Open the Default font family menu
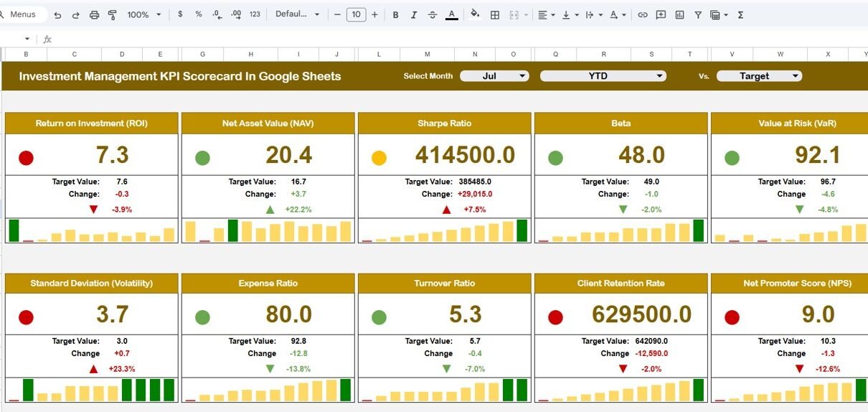The image size is (868, 412). 297,14
